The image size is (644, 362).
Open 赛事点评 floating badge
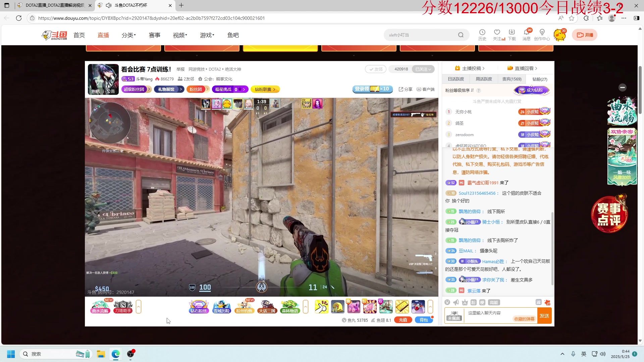pyautogui.click(x=609, y=214)
